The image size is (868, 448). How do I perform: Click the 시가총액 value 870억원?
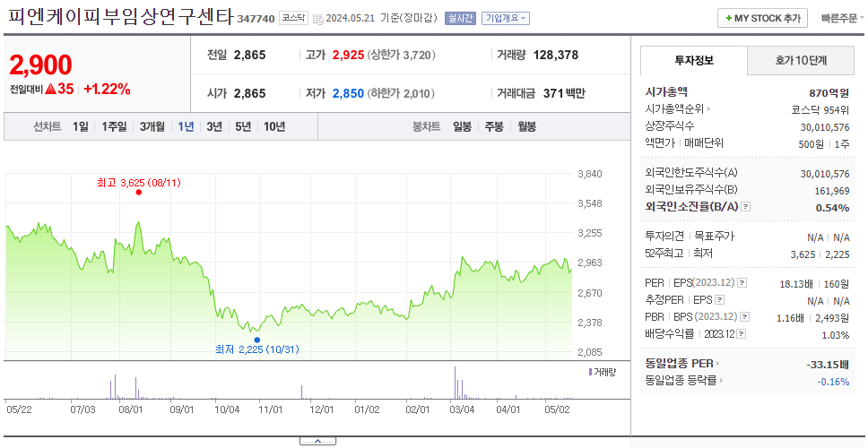tap(829, 93)
